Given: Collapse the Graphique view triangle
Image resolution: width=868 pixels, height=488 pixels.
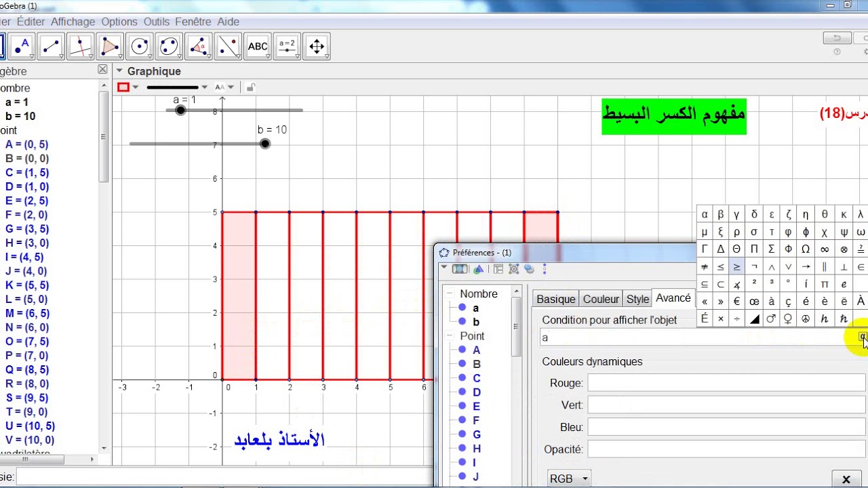Looking at the screenshot, I should 119,70.
